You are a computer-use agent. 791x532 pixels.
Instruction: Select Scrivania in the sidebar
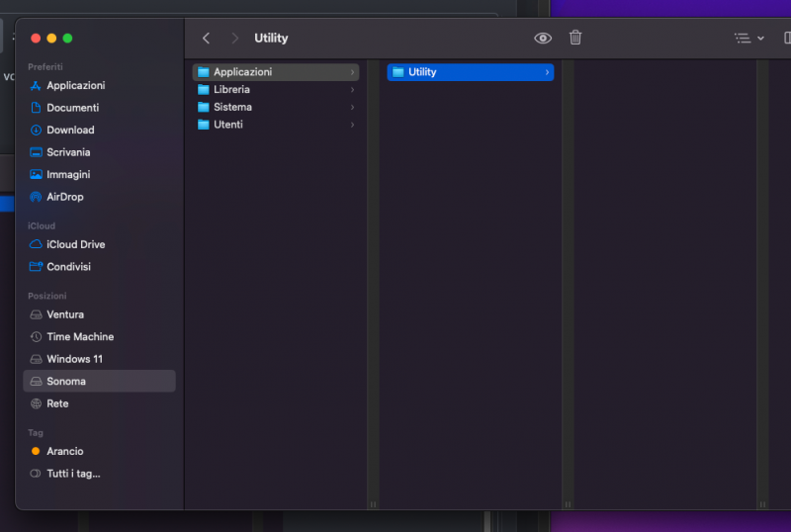(x=100, y=152)
